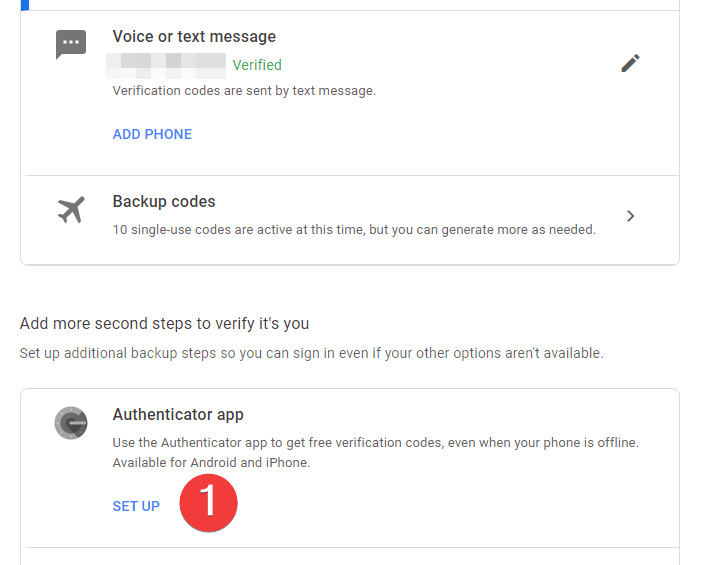Click the 'Use the Authenticator app' description
705x565 pixels.
click(x=375, y=443)
